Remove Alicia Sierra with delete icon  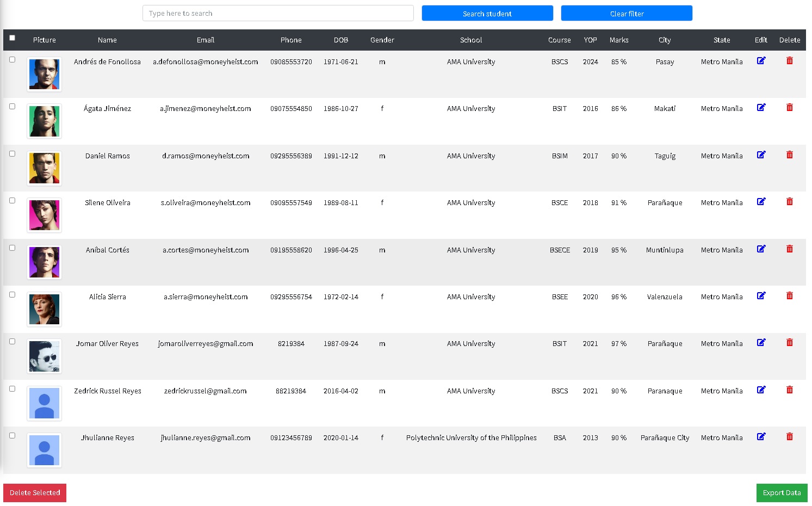tap(789, 296)
